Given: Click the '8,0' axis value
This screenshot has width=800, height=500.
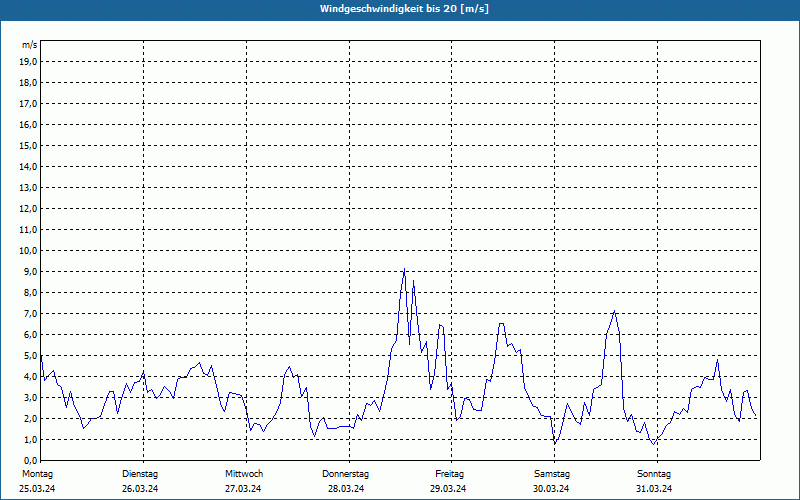Looking at the screenshot, I should click(x=30, y=292).
